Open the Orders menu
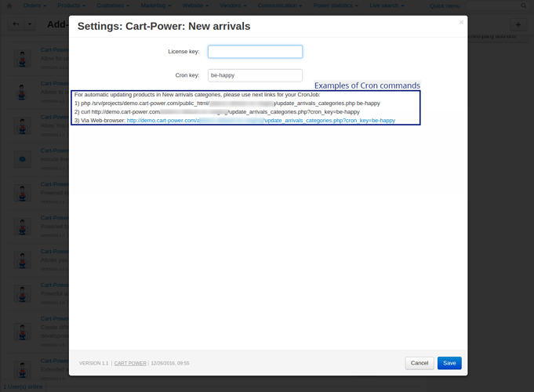534x392 pixels. (35, 5)
